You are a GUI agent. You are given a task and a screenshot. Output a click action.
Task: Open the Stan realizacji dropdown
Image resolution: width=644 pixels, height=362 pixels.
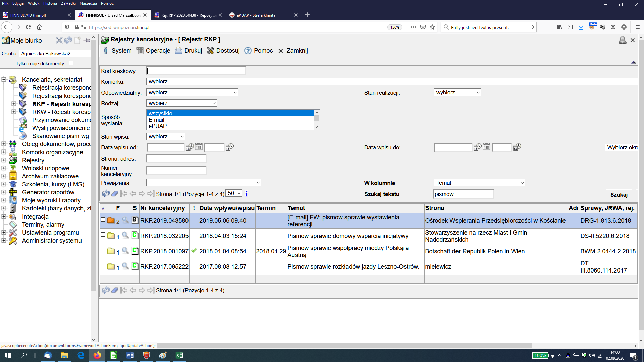(457, 92)
